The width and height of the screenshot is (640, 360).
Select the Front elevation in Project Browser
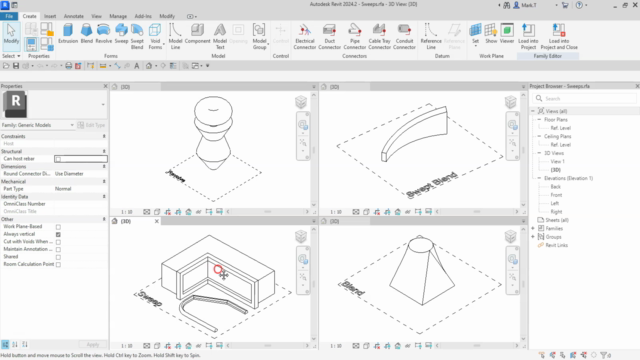(x=556, y=195)
